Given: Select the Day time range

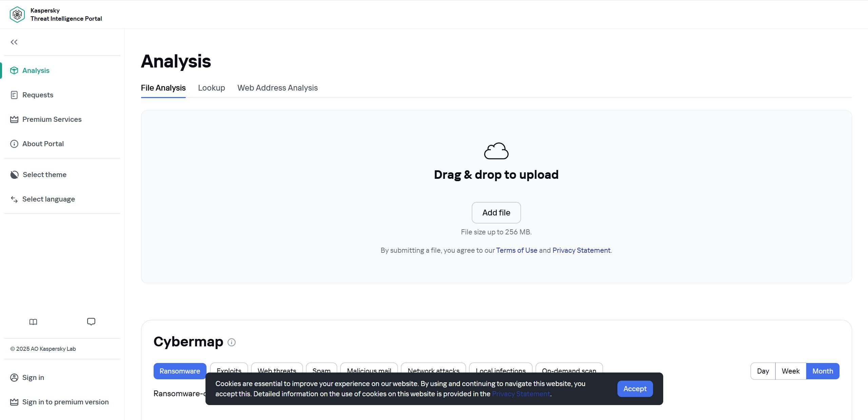Looking at the screenshot, I should [763, 371].
